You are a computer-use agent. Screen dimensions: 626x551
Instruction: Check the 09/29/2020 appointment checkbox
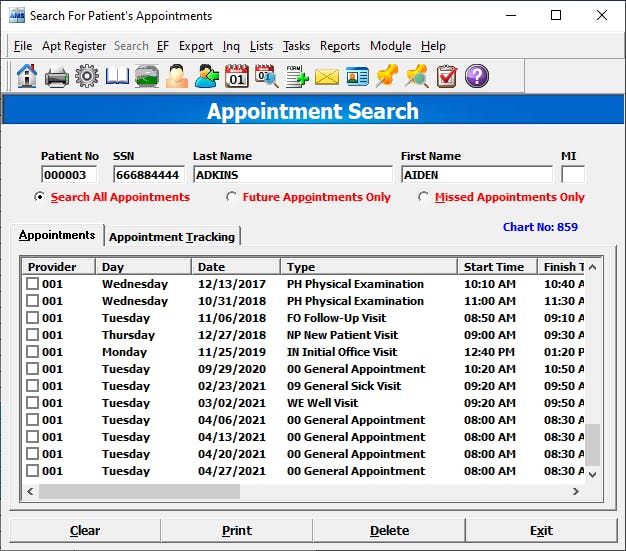pos(32,369)
